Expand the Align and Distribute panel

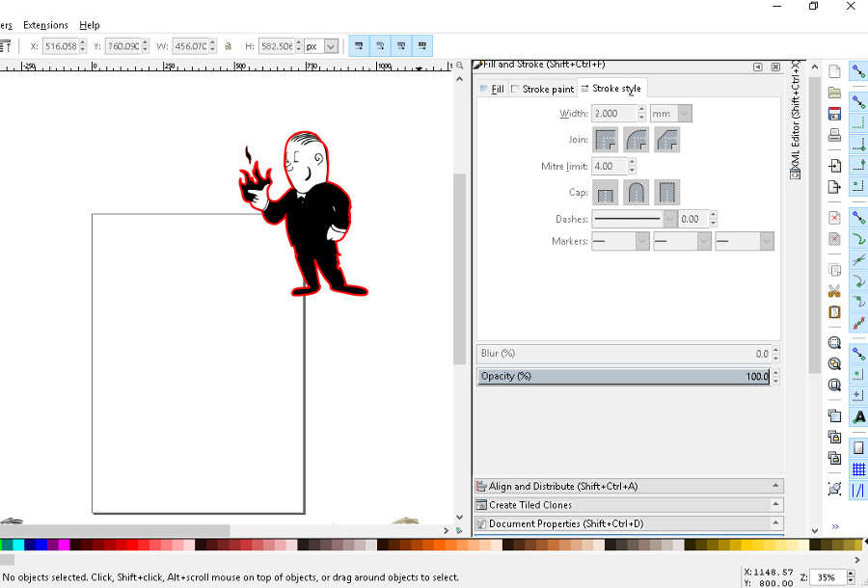point(629,486)
